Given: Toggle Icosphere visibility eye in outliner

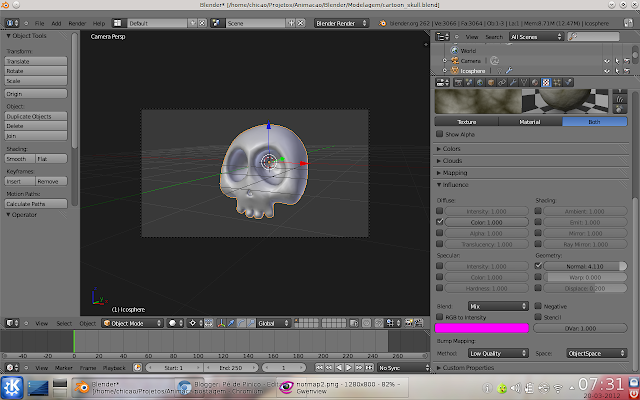Looking at the screenshot, I should click(607, 71).
